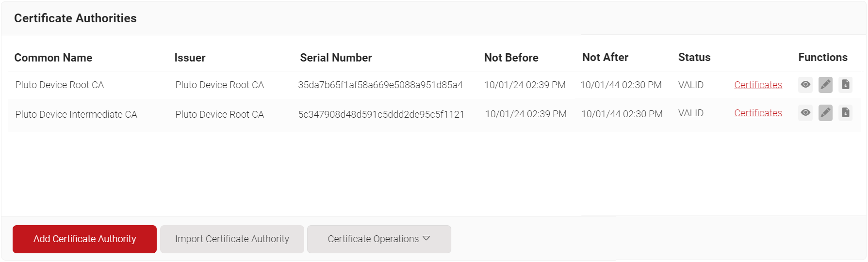Screen dimensions: 868x262
Task: Click the Status column header
Action: (x=694, y=57)
